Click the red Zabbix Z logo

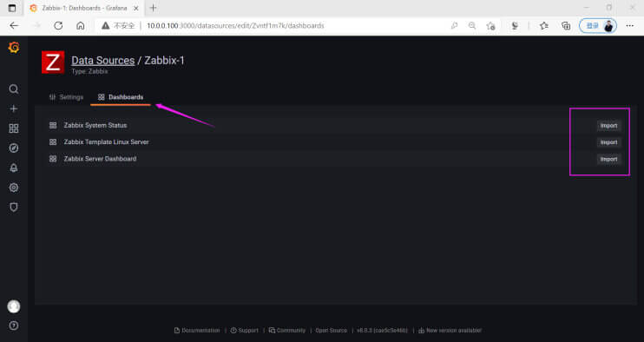point(53,62)
